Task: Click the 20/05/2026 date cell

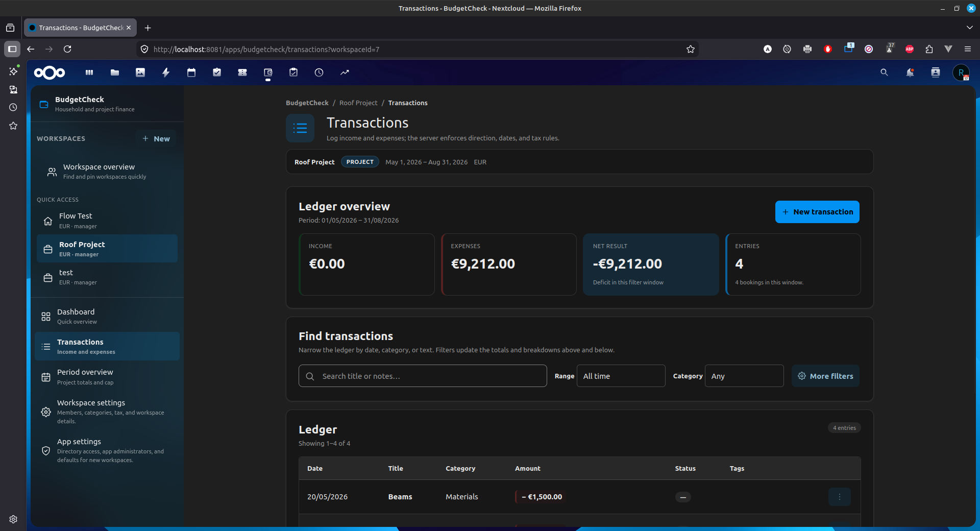Action: (327, 497)
